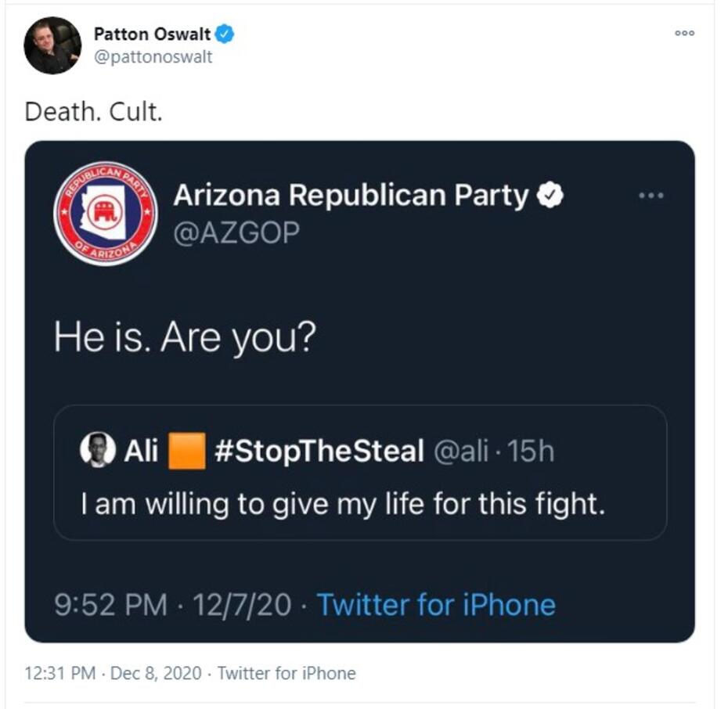
Task: Open the three-dot menu in the AZGOP tweet
Action: tap(651, 196)
